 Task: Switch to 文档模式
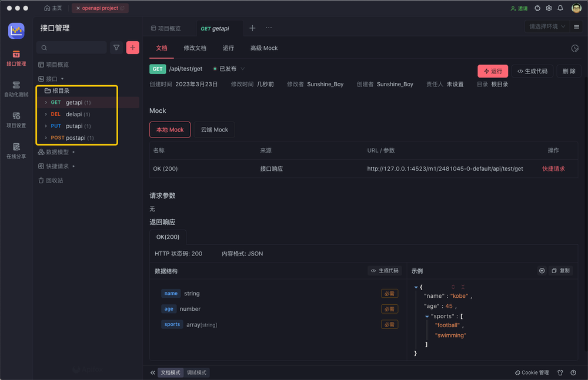171,372
